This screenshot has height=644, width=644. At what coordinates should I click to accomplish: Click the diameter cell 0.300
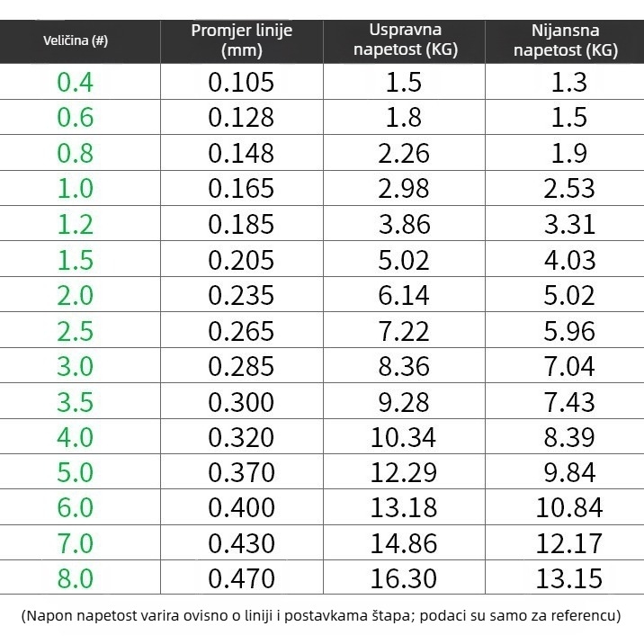tap(241, 402)
